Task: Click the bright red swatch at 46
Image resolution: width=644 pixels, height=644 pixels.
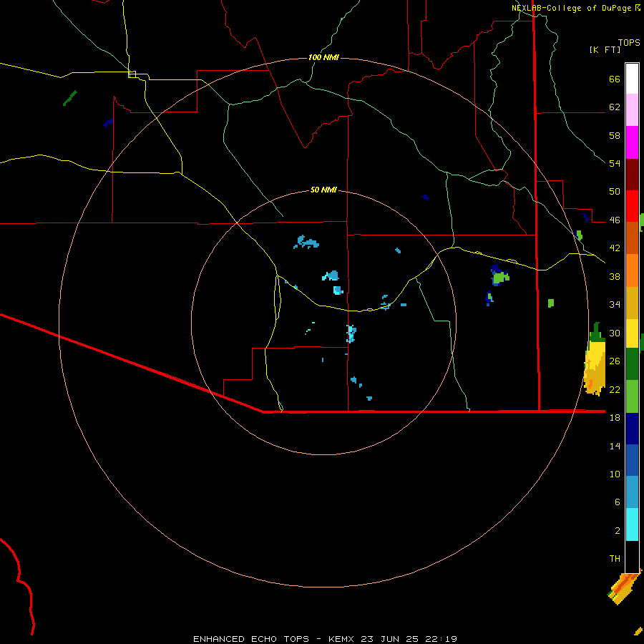Action: (x=632, y=206)
